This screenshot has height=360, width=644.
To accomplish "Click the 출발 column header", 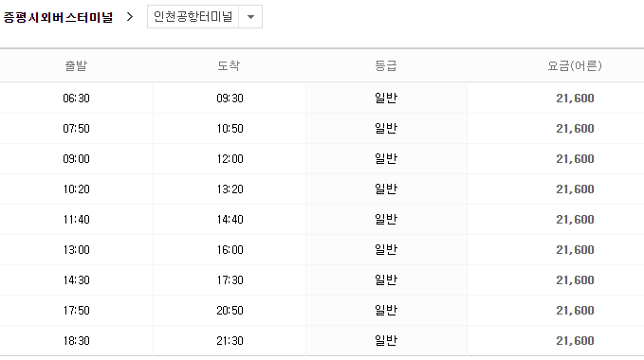I will [x=76, y=65].
